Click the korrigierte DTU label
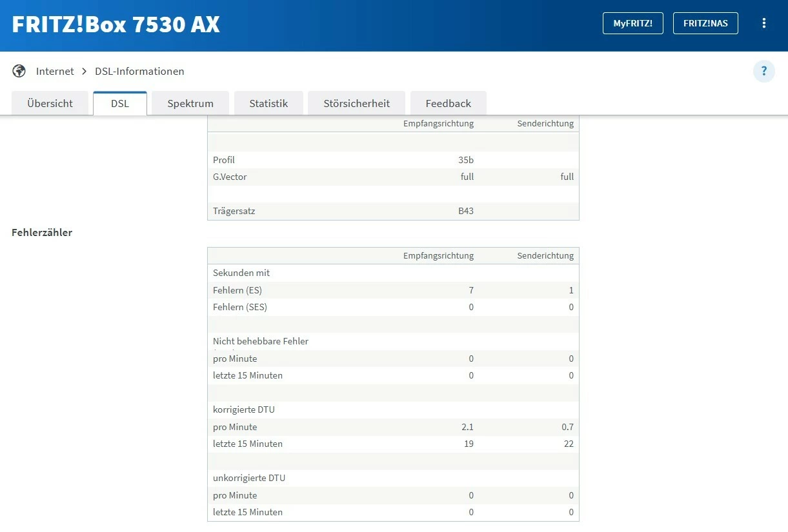 point(244,409)
